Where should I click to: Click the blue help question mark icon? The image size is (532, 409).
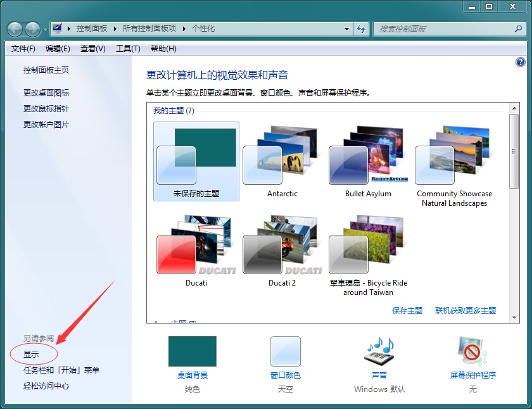pos(521,62)
